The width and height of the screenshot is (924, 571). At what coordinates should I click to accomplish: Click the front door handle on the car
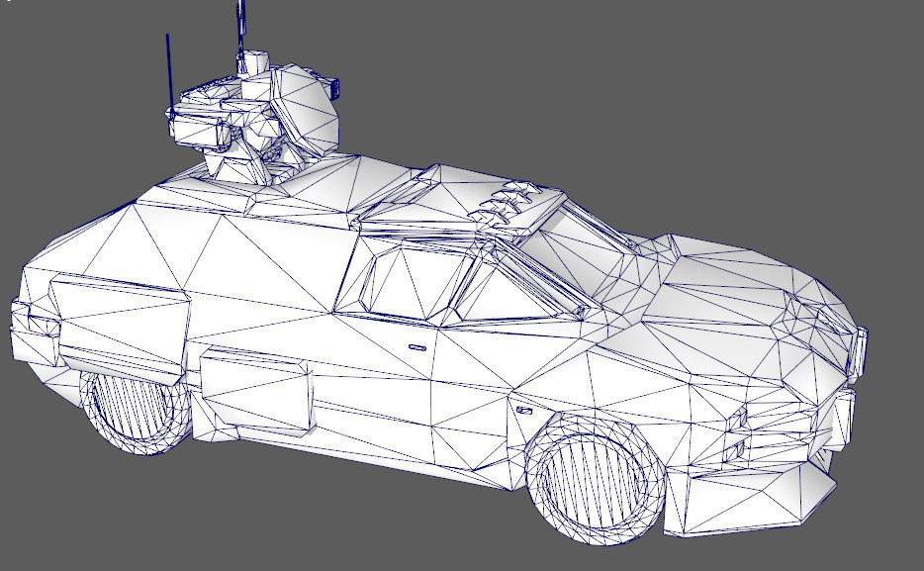pos(417,347)
